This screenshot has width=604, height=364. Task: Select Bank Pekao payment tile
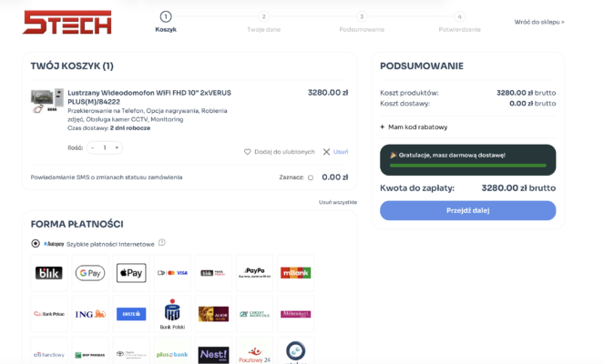[x=49, y=314]
